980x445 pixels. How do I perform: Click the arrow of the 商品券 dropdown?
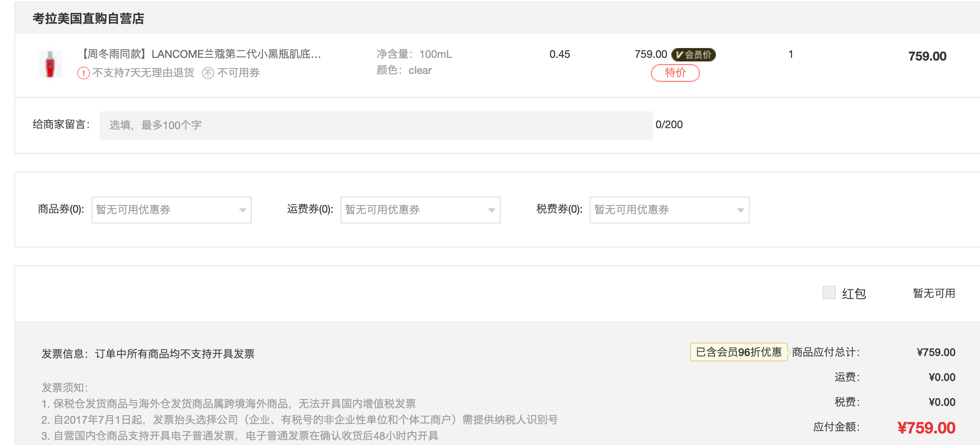[242, 210]
